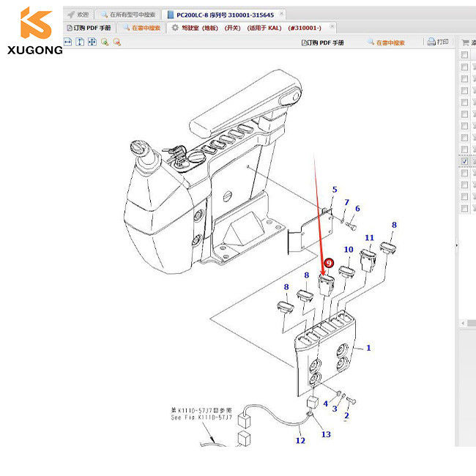Click part number 1 callout in diagram
This screenshot has width=476, height=476.
pyautogui.click(x=368, y=347)
